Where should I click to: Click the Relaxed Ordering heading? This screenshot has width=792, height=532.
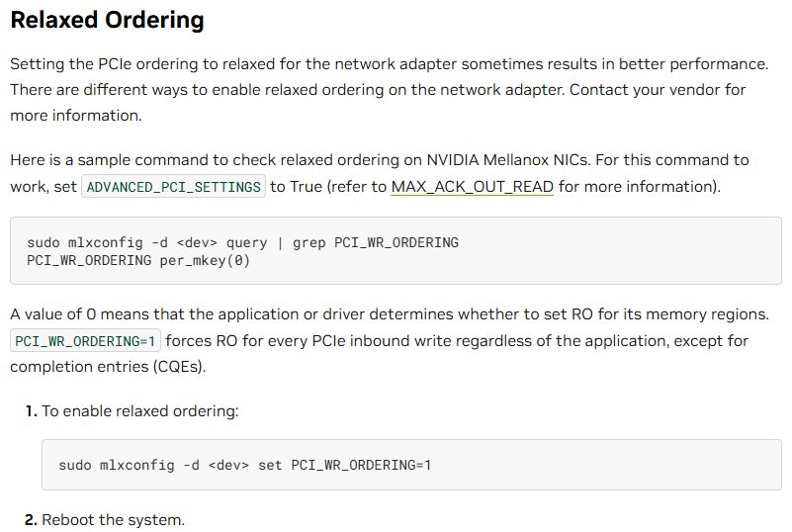click(107, 20)
